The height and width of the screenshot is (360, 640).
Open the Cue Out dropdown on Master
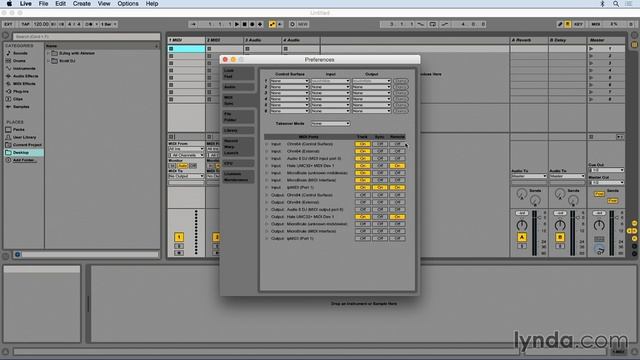(x=607, y=170)
